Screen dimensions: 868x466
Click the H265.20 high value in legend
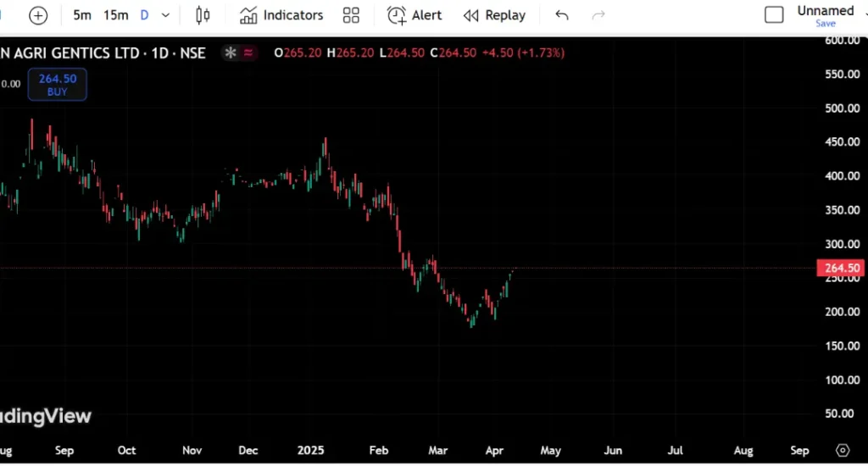coord(350,53)
